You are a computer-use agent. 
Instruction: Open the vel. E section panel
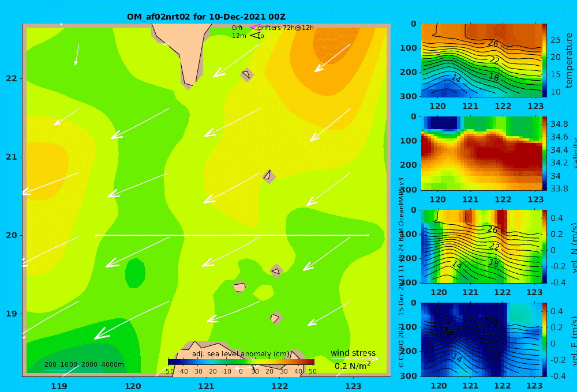(x=481, y=340)
